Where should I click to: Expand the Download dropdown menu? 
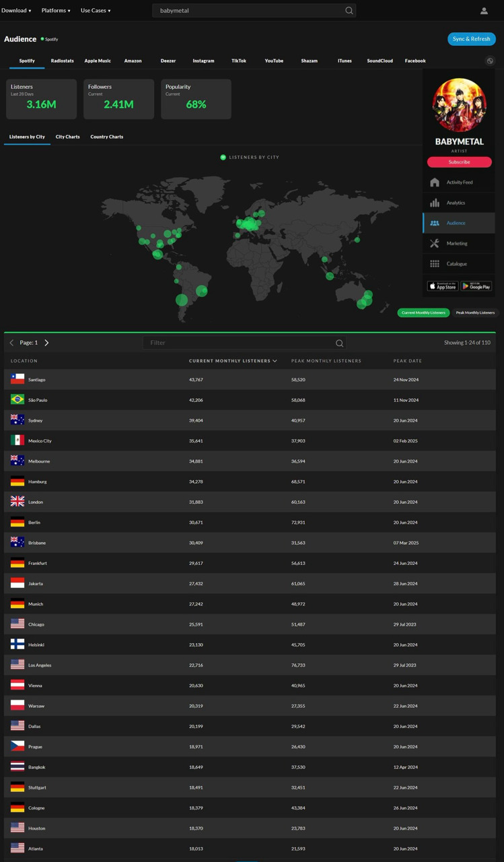point(16,11)
